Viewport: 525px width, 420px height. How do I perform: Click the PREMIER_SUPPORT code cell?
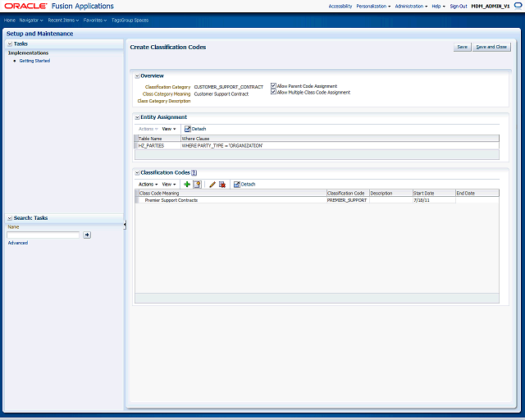[x=347, y=200]
